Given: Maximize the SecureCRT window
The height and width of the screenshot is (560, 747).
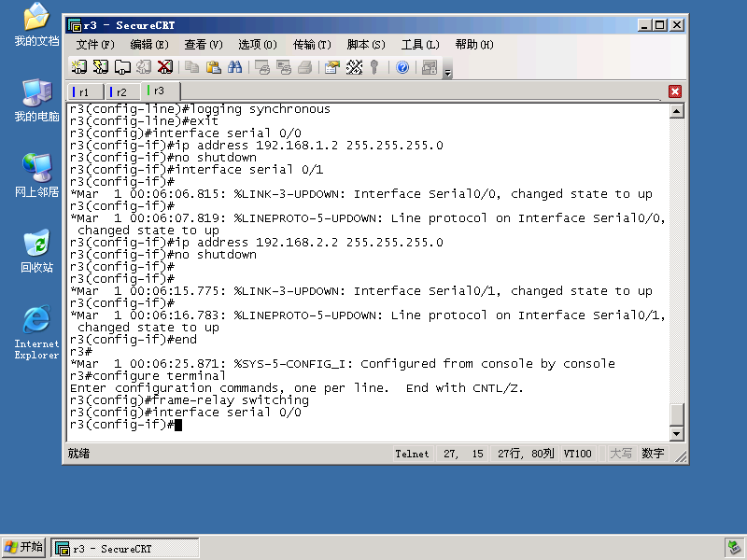Looking at the screenshot, I should (660, 25).
